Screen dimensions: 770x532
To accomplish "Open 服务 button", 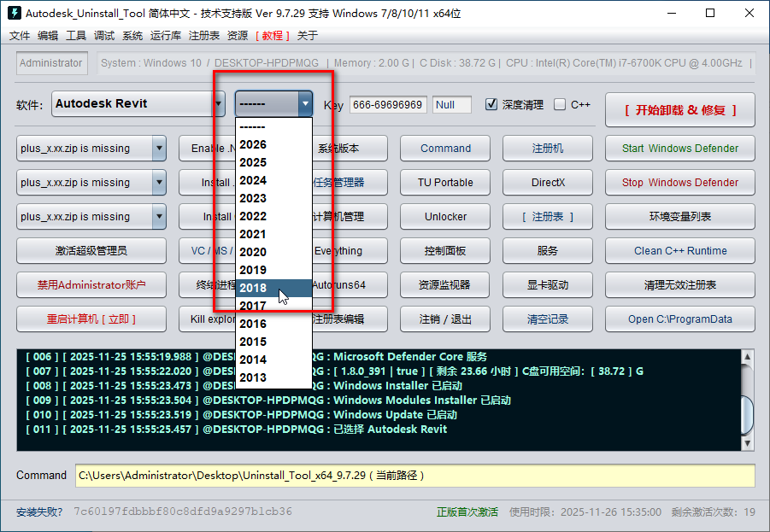I will click(x=548, y=251).
